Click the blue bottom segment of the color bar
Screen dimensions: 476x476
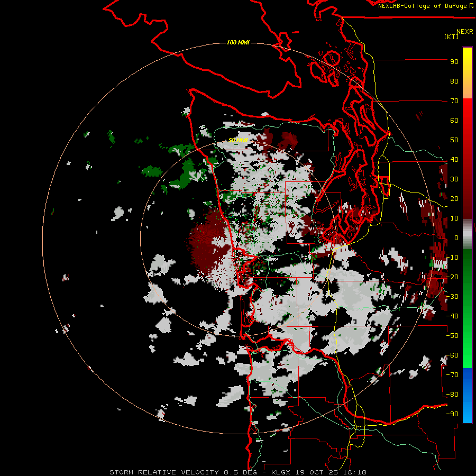coord(467,396)
